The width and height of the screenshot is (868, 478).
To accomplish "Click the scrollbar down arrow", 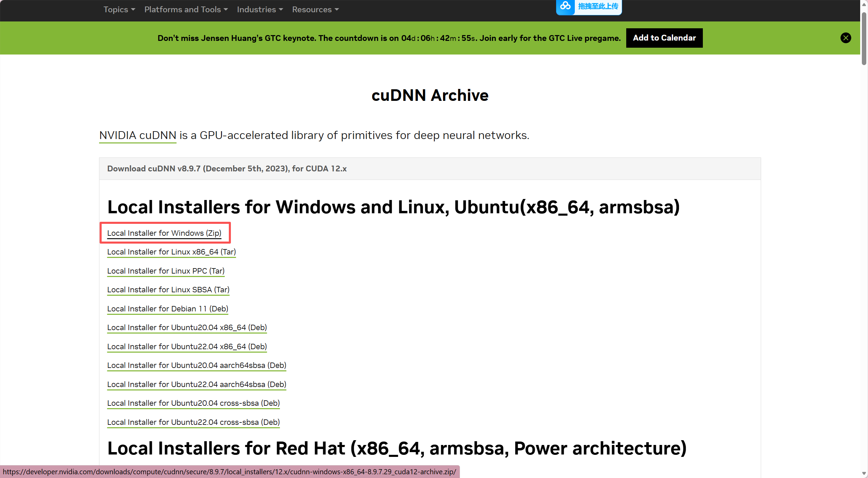I will tap(864, 474).
